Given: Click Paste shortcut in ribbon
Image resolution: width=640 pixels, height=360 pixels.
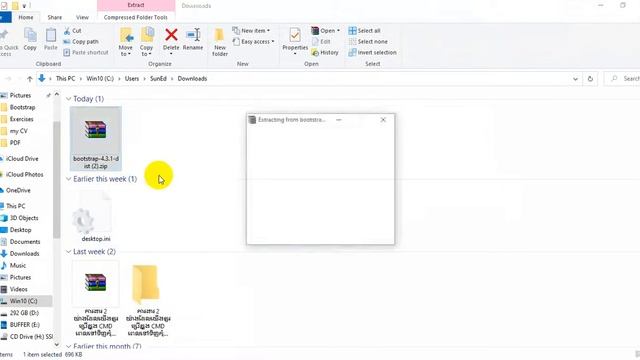Looking at the screenshot, I should [86, 53].
